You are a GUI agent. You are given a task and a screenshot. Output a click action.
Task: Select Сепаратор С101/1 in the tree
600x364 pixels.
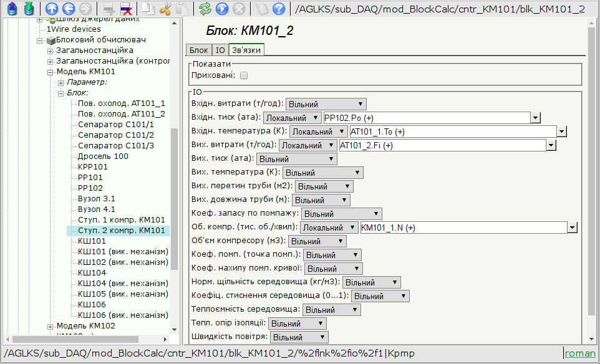pos(115,125)
